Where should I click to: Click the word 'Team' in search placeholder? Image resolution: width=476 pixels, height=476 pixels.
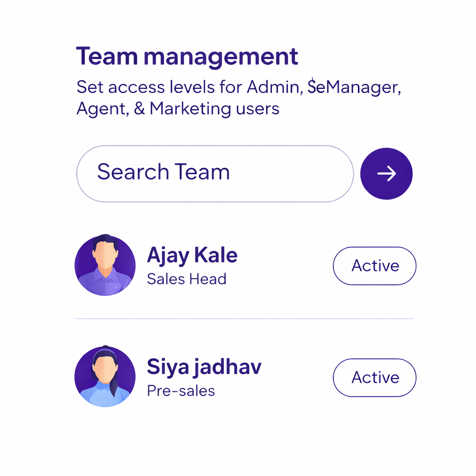click(202, 172)
